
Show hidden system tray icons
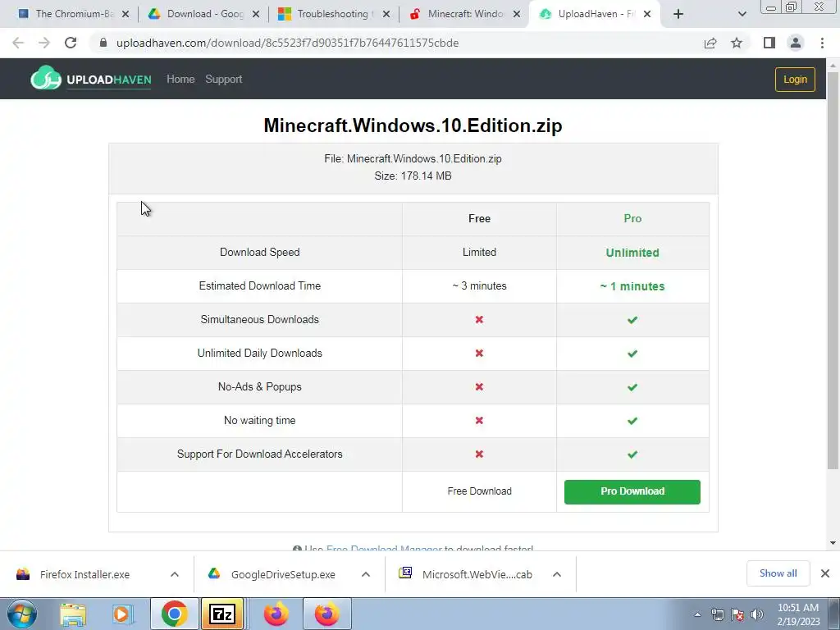(697, 615)
